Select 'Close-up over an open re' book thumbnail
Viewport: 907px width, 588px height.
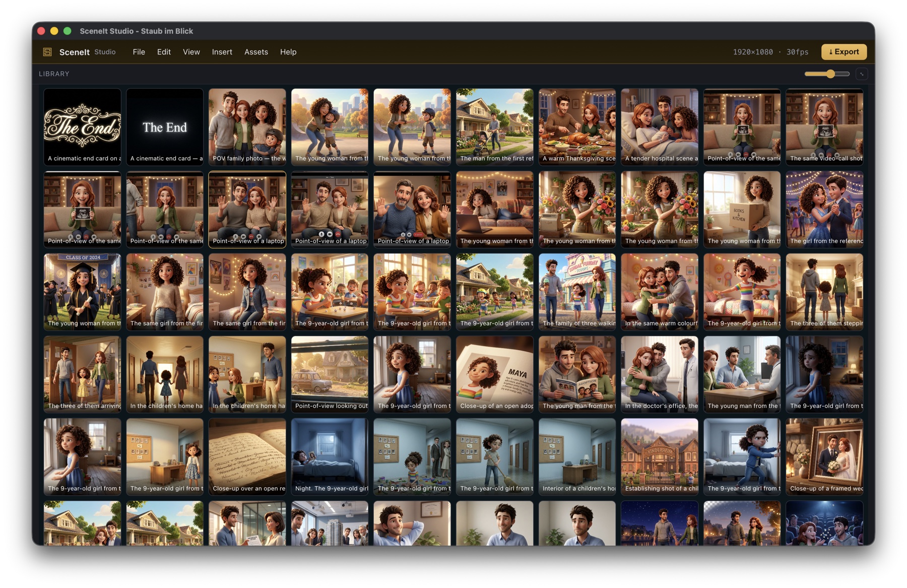click(x=247, y=457)
